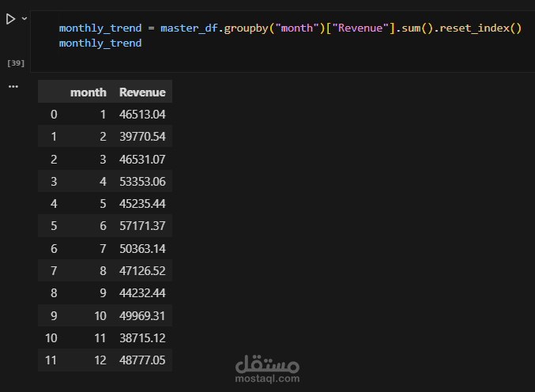535x392 pixels.
Task: Select Revenue value 53353.06
Action: pyautogui.click(x=142, y=181)
